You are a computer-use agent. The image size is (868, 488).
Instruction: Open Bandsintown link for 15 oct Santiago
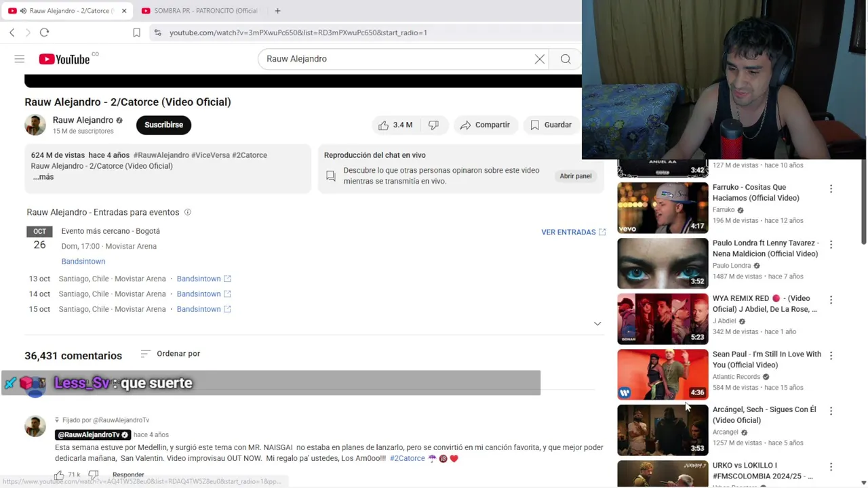point(203,309)
